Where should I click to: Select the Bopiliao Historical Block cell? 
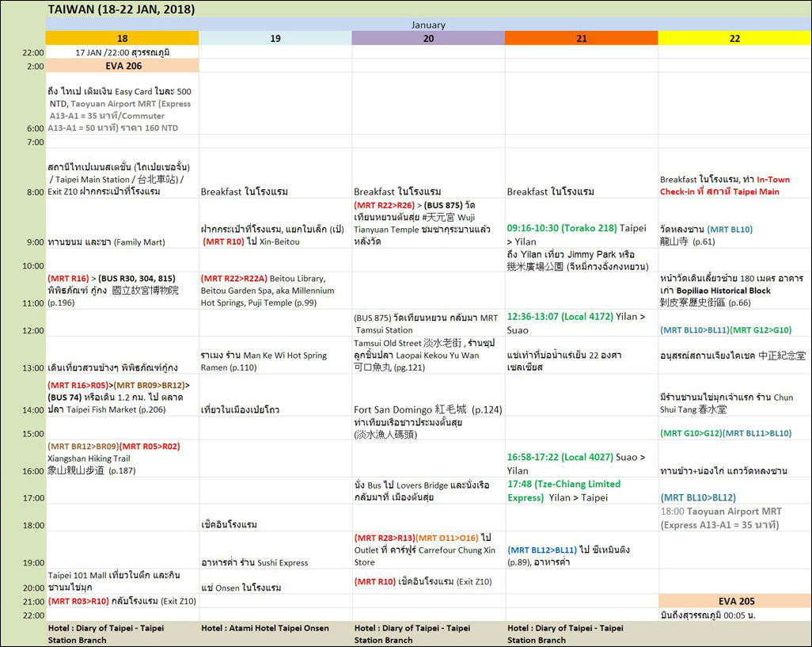click(x=734, y=291)
